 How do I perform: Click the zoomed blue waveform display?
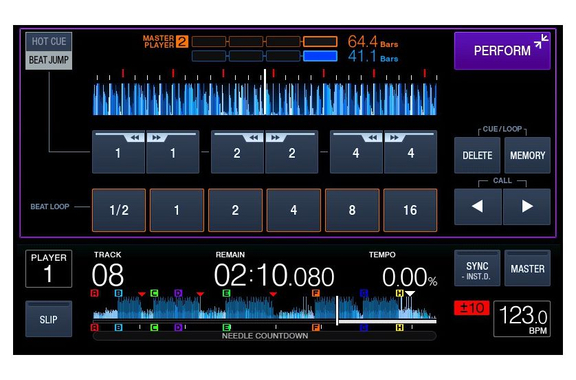pyautogui.click(x=265, y=99)
